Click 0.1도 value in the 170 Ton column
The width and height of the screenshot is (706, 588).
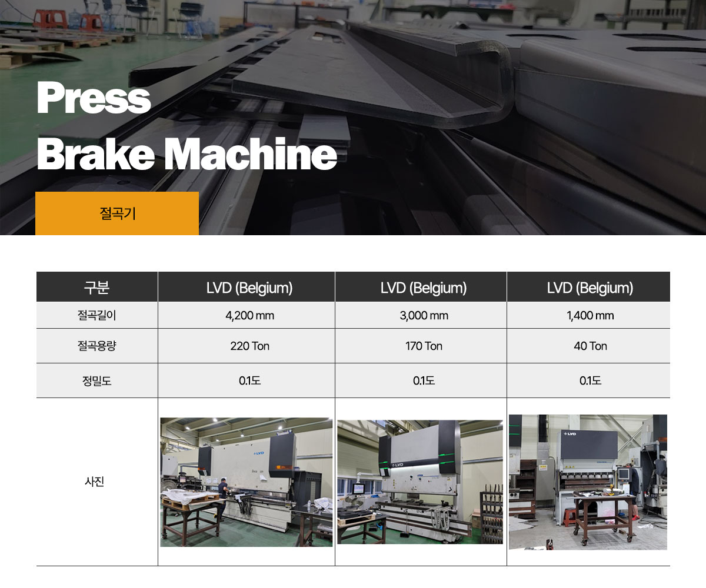pyautogui.click(x=424, y=380)
